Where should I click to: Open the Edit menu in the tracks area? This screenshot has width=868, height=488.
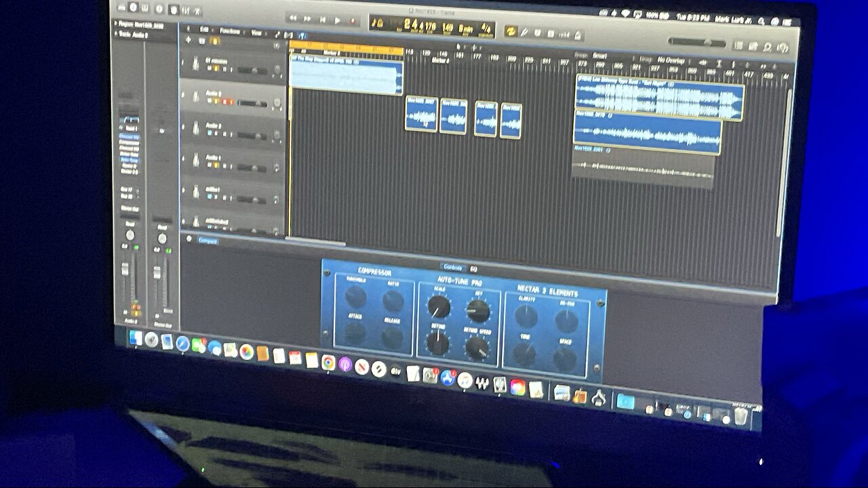click(204, 29)
